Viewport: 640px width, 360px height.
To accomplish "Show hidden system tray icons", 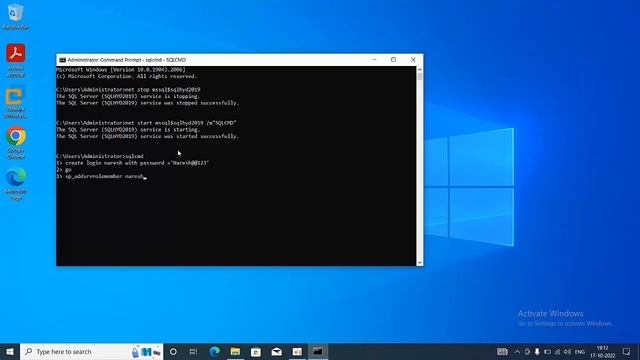I will click(x=517, y=351).
